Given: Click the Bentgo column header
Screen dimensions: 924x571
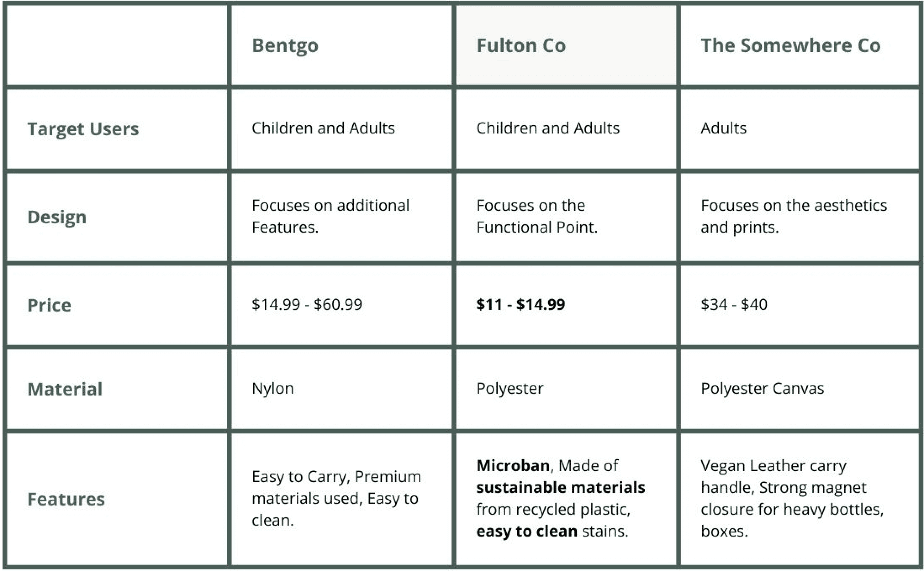Looking at the screenshot, I should click(x=285, y=46).
